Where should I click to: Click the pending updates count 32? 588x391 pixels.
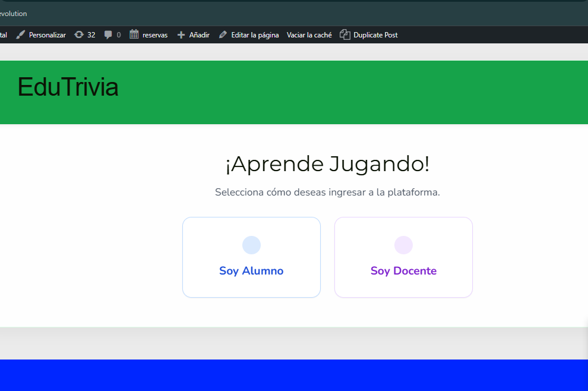coord(91,35)
